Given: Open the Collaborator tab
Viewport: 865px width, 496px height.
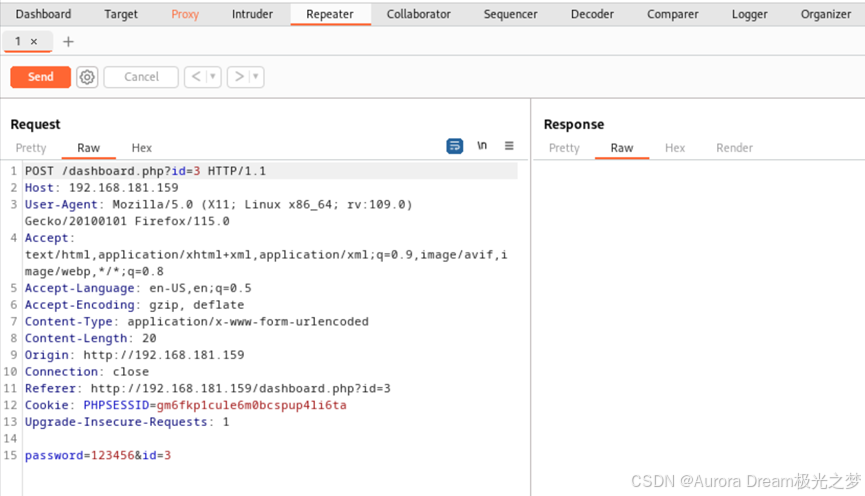Looking at the screenshot, I should click(x=418, y=14).
